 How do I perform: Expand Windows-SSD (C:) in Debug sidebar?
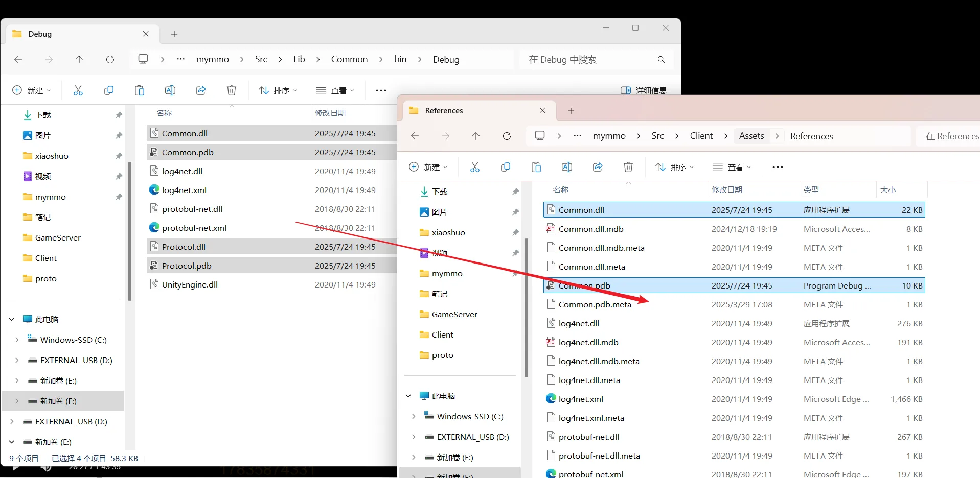point(17,340)
